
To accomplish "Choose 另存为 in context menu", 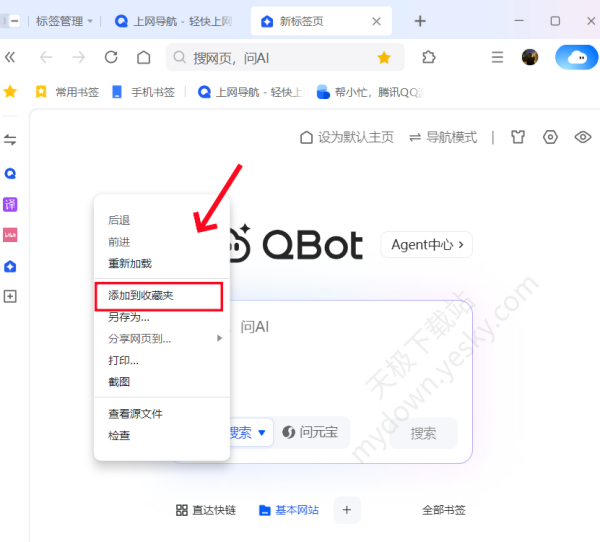I will 129,317.
